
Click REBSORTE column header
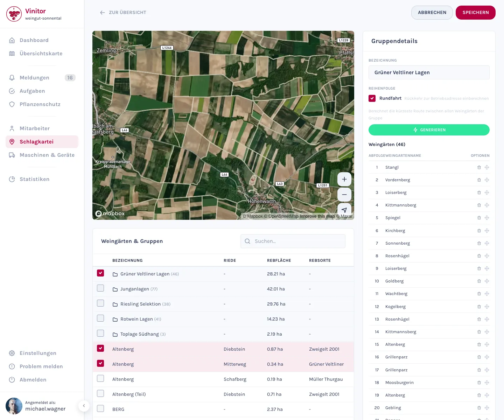click(x=320, y=260)
